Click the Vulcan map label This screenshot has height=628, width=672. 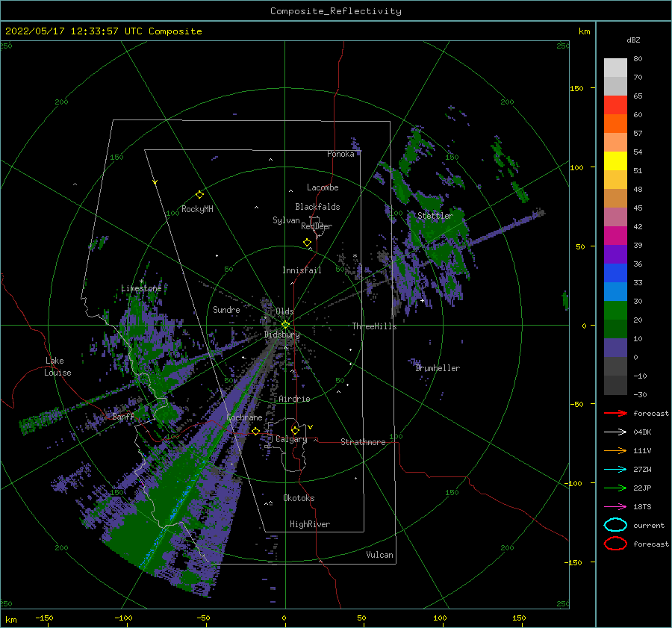[x=379, y=555]
